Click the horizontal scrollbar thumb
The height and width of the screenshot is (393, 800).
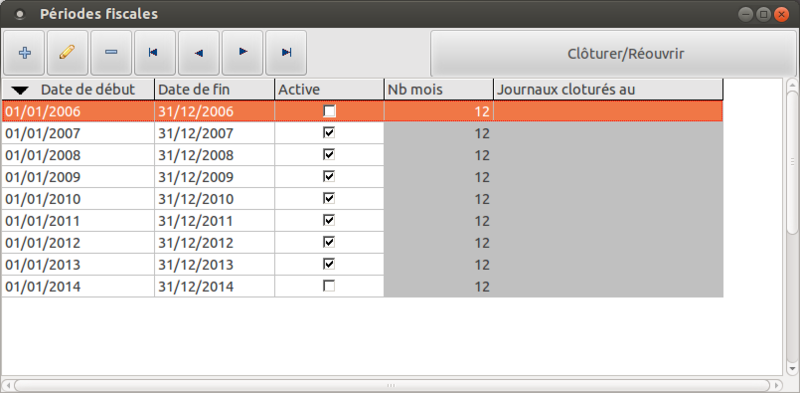pyautogui.click(x=391, y=385)
